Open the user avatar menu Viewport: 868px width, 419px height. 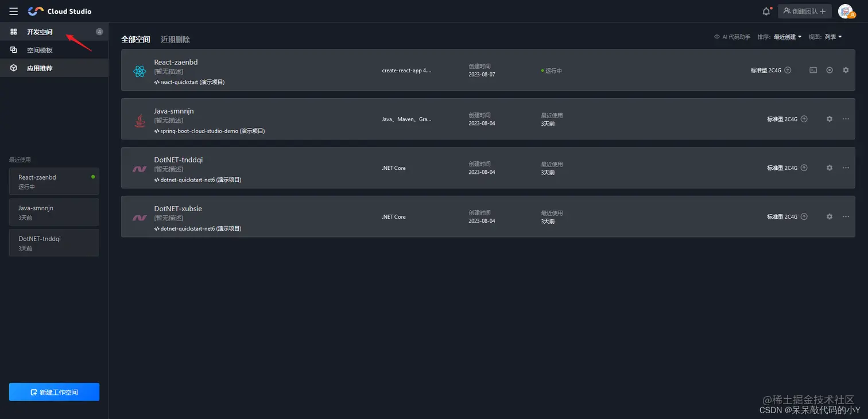pyautogui.click(x=845, y=11)
